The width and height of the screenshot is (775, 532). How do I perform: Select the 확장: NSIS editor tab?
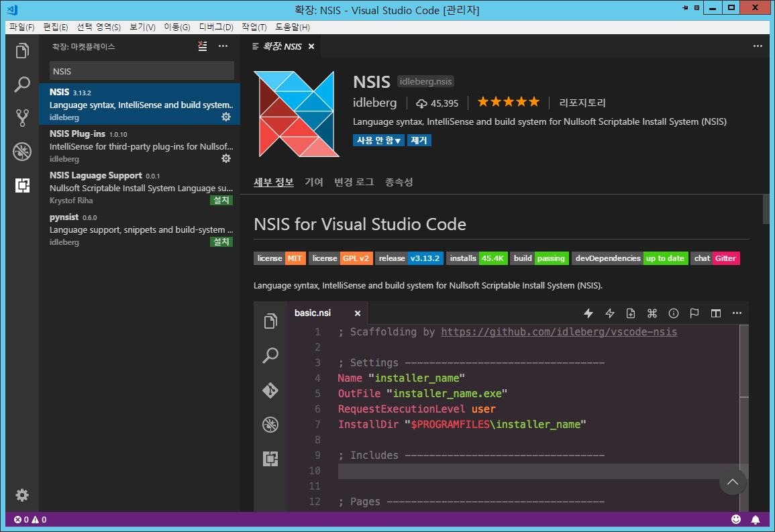click(x=282, y=46)
